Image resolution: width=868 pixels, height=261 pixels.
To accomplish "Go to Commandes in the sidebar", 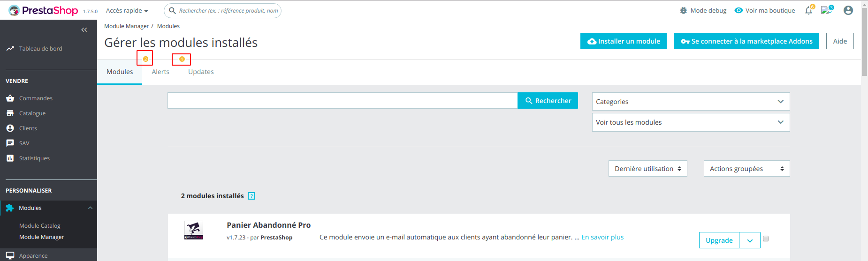I will click(36, 98).
